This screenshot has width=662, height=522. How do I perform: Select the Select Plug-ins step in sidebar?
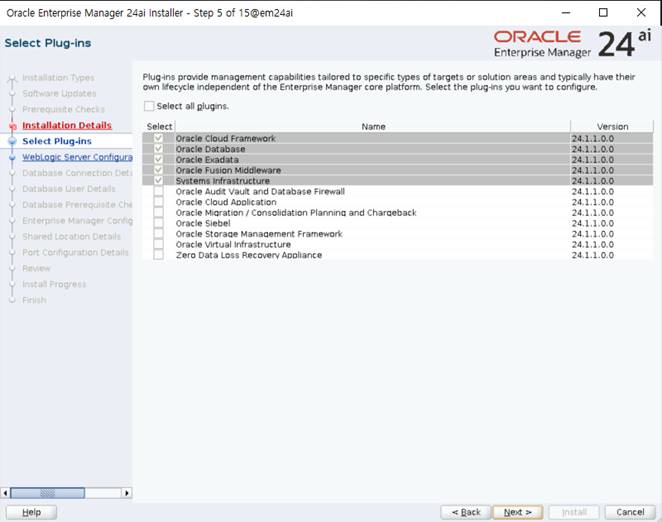(57, 141)
